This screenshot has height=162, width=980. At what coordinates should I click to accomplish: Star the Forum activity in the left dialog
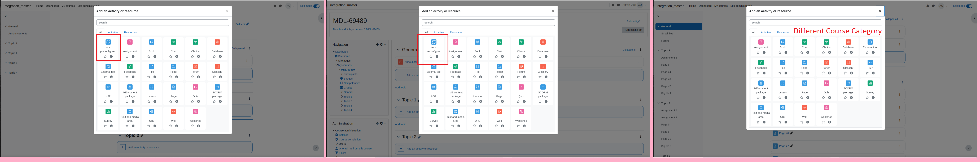(192, 77)
